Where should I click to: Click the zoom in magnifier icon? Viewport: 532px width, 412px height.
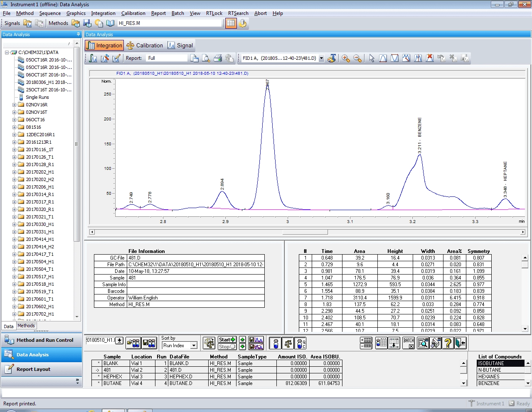(345, 59)
